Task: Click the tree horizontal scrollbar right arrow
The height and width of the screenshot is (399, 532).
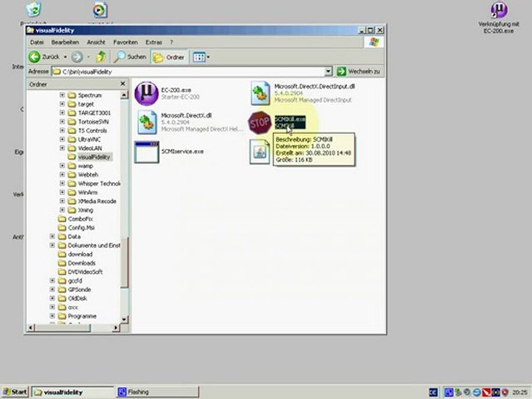Action: (116, 328)
